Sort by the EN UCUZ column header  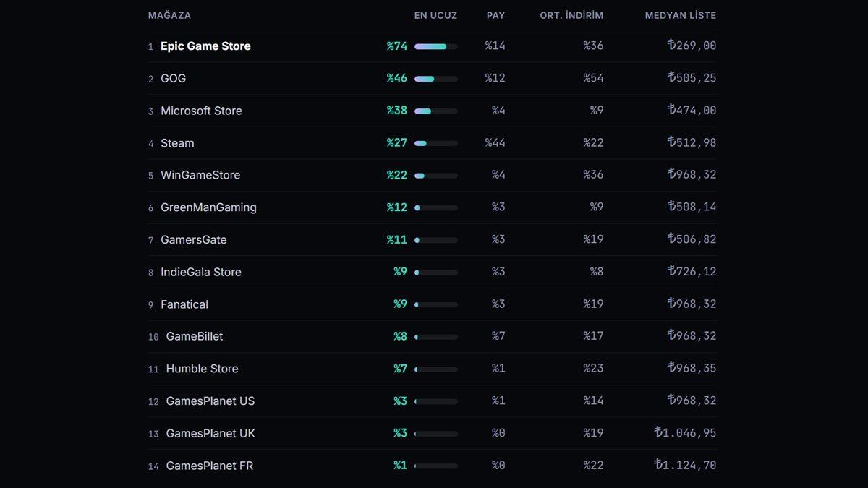point(435,15)
